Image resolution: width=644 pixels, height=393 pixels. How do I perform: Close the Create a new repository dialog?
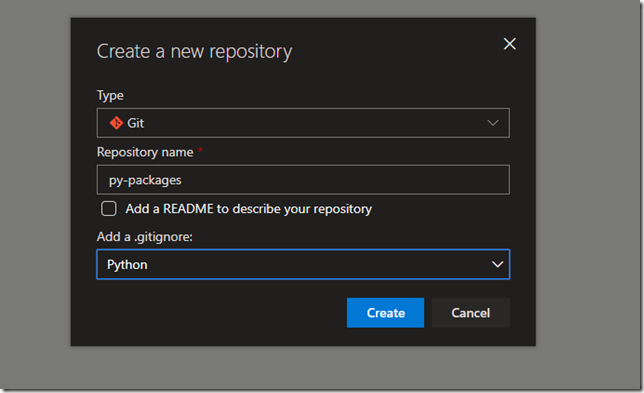(509, 44)
